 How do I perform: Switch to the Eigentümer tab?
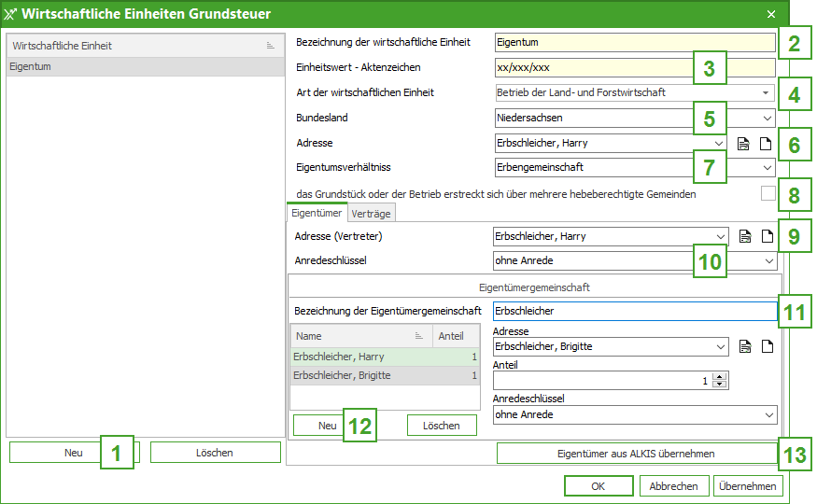pos(317,213)
